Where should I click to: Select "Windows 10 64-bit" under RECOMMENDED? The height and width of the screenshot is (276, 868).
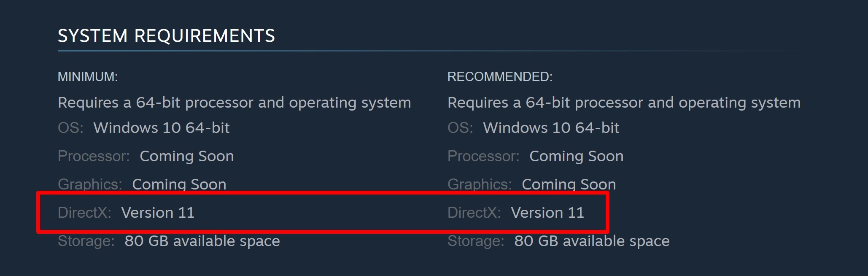pos(551,128)
